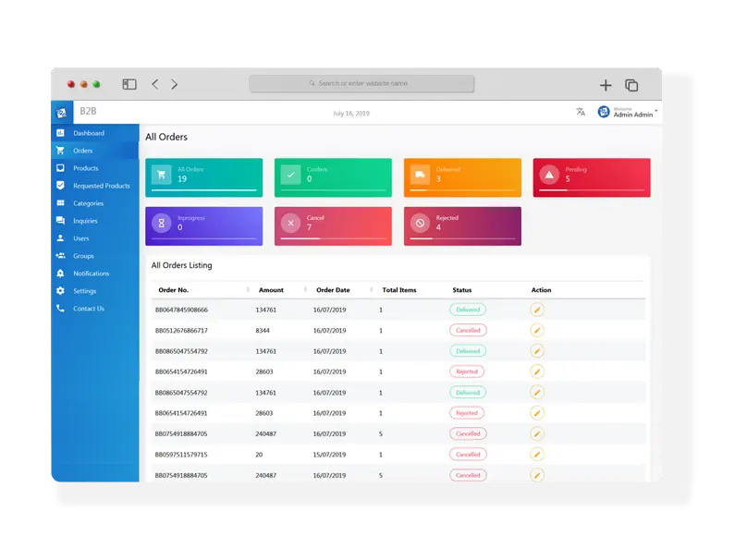Click the Cancel 7 card
Image resolution: width=747 pixels, height=560 pixels.
(333, 226)
